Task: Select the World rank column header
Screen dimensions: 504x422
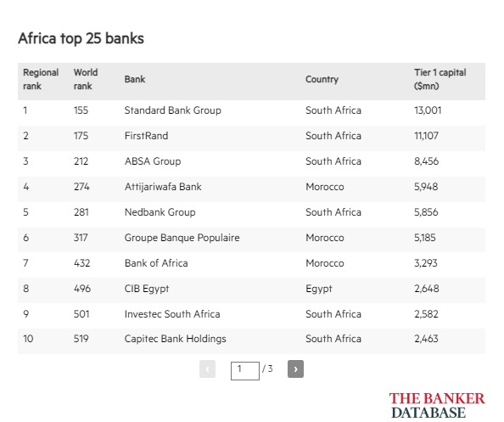Action: pyautogui.click(x=86, y=79)
